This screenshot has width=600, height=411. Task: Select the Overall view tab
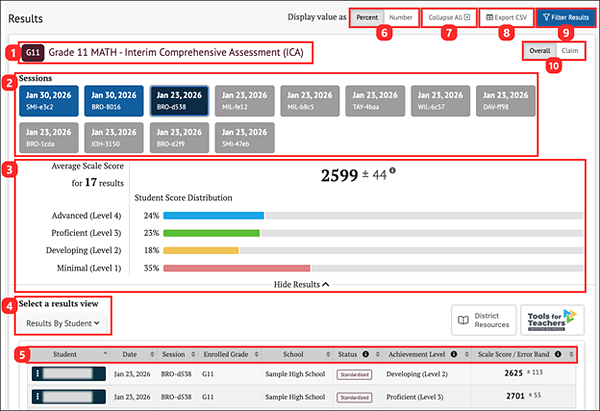tap(540, 51)
